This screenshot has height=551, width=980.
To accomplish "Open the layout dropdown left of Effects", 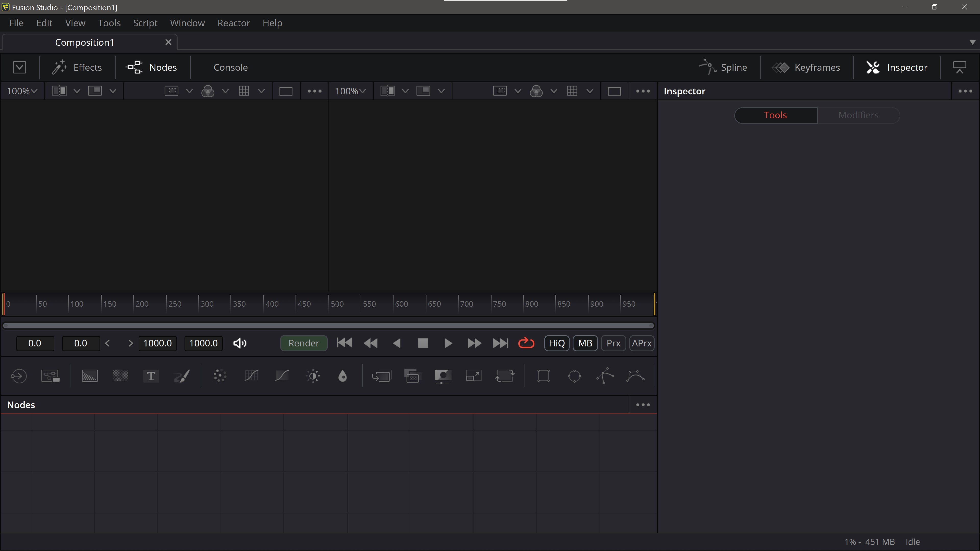I will click(19, 67).
